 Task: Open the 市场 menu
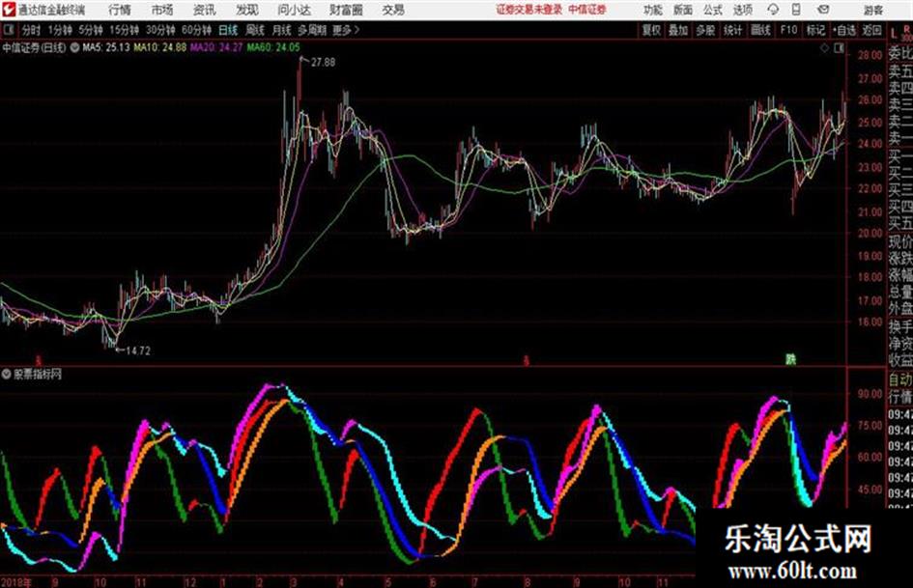(162, 10)
